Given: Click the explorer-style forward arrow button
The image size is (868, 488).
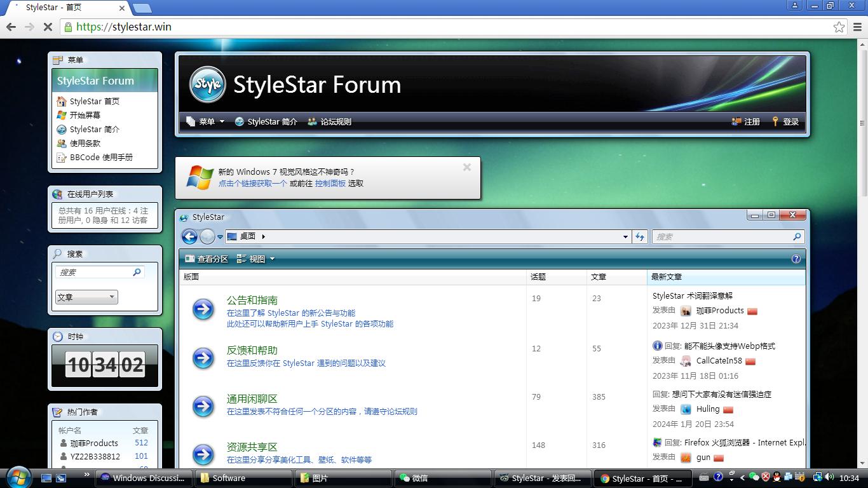Looking at the screenshot, I should click(207, 236).
